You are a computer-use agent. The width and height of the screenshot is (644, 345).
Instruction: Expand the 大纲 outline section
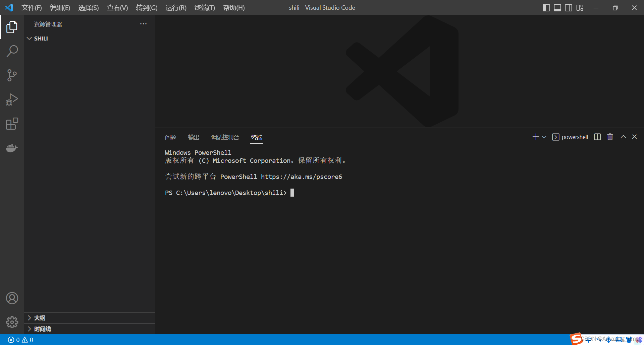point(90,318)
